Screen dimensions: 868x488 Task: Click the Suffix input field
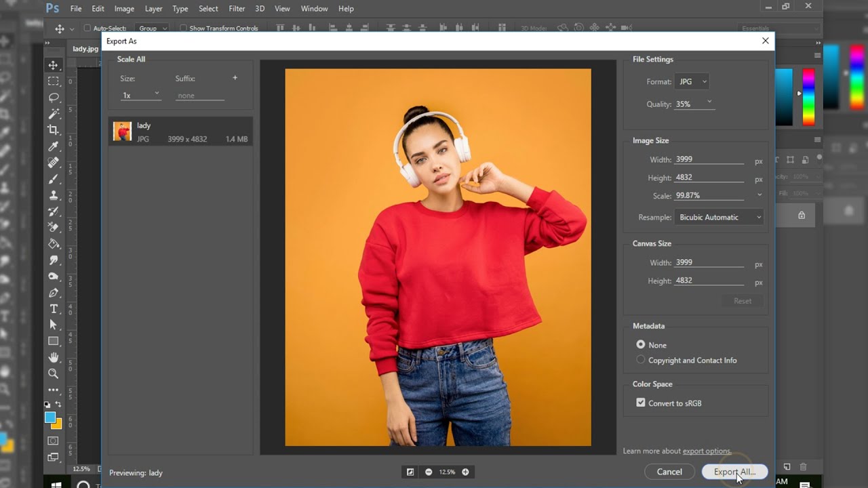[200, 96]
